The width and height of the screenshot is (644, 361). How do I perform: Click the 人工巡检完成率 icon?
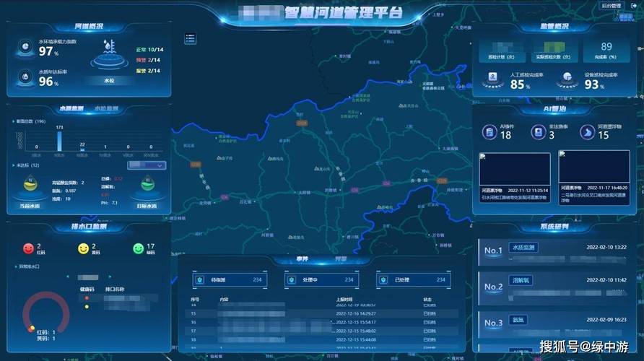[492, 79]
